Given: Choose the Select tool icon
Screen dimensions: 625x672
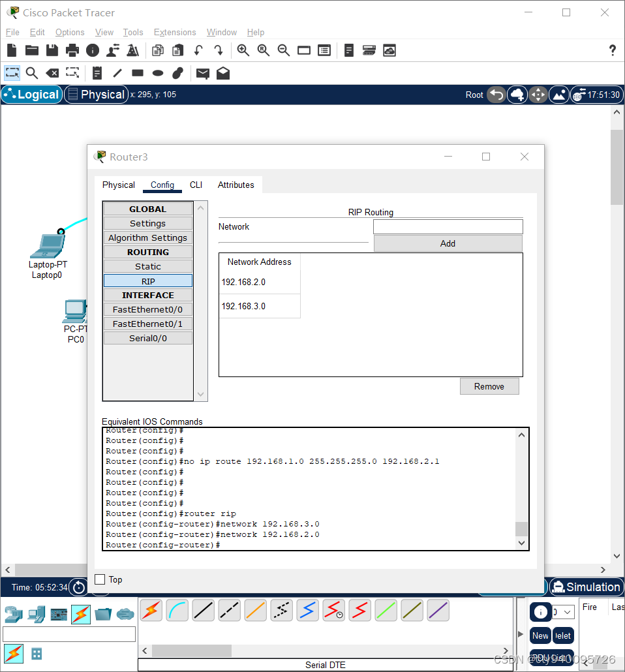Looking at the screenshot, I should pyautogui.click(x=12, y=73).
